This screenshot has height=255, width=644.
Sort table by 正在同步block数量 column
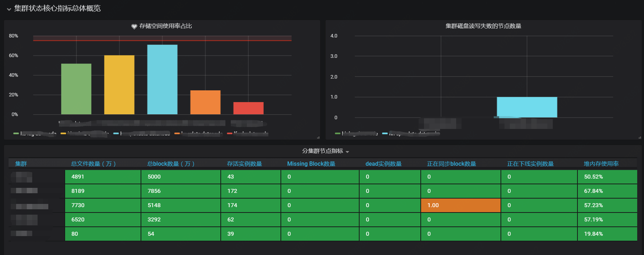pos(452,164)
